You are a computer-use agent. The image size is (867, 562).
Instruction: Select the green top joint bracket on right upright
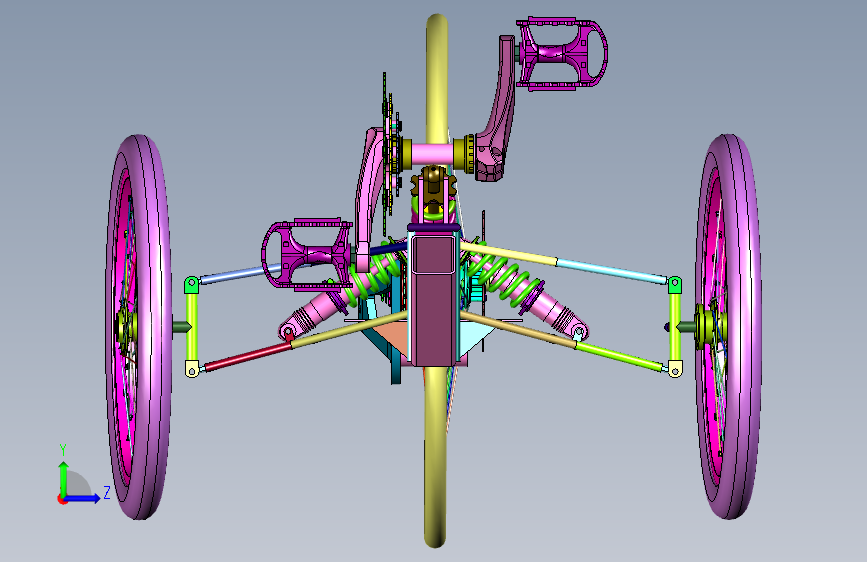675,285
